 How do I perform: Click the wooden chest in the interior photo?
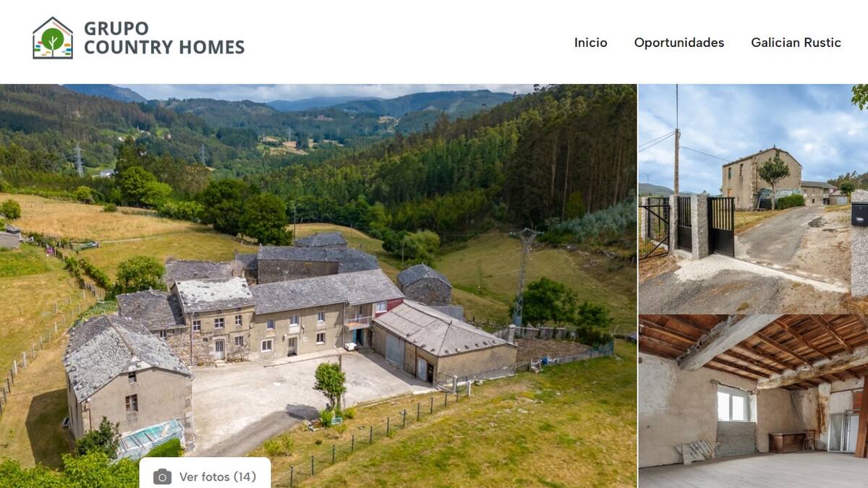click(x=788, y=442)
